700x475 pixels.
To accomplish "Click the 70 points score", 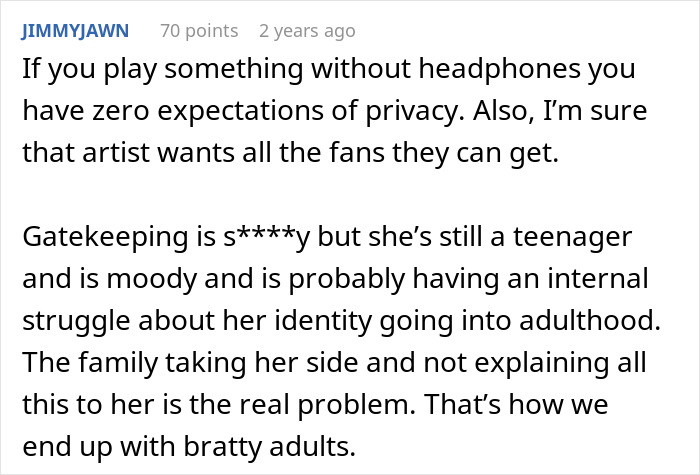I will click(199, 31).
